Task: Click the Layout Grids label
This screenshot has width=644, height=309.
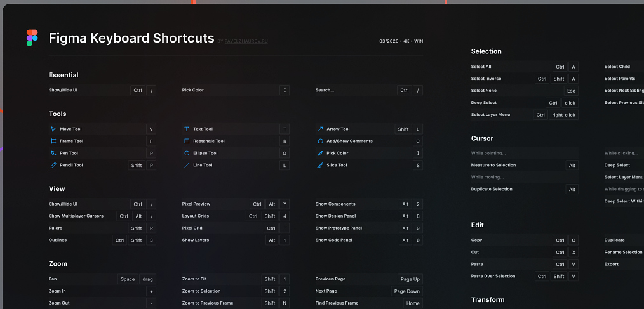Action: coord(196,216)
